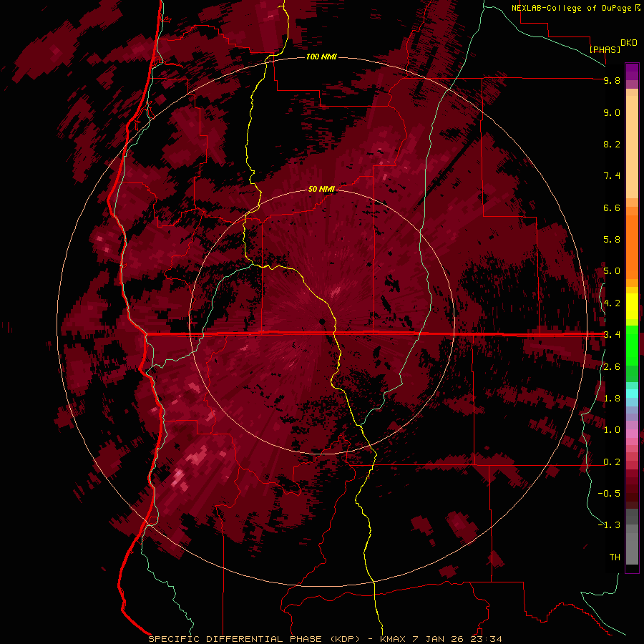644x644 pixels.
Task: Click the KMAX 7 JAN 26 23:34 timestamp
Action: (x=441, y=639)
